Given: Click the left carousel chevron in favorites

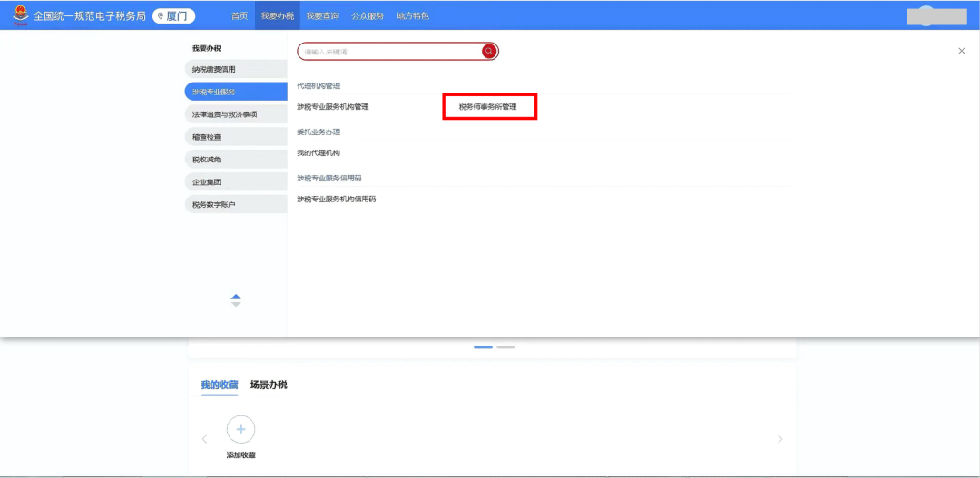Looking at the screenshot, I should tap(204, 439).
